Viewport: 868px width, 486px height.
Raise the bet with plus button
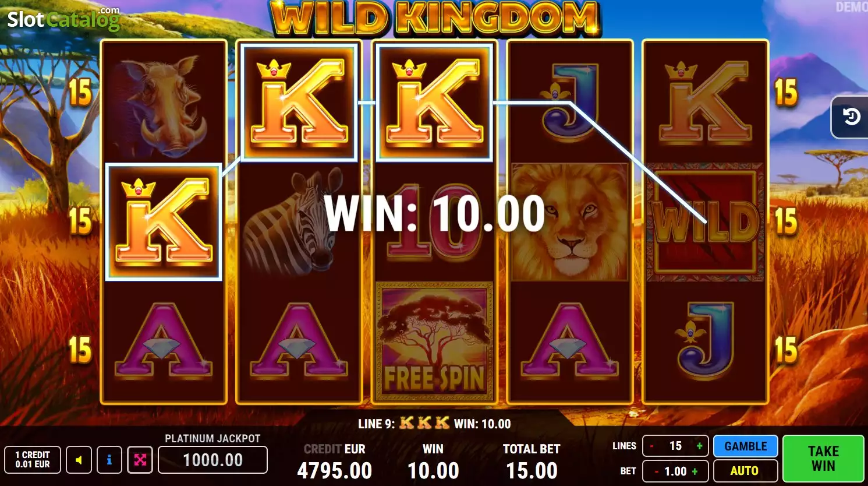click(x=695, y=471)
